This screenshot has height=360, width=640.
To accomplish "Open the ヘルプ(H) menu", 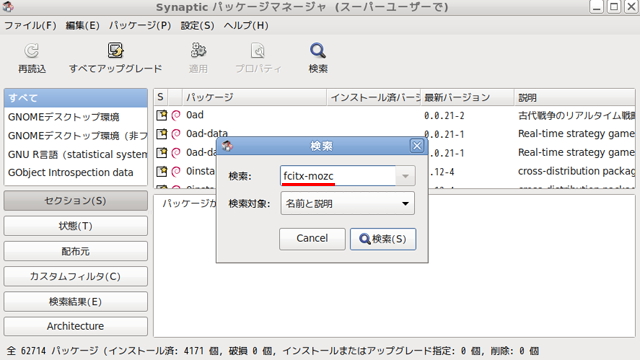I will pos(246,25).
